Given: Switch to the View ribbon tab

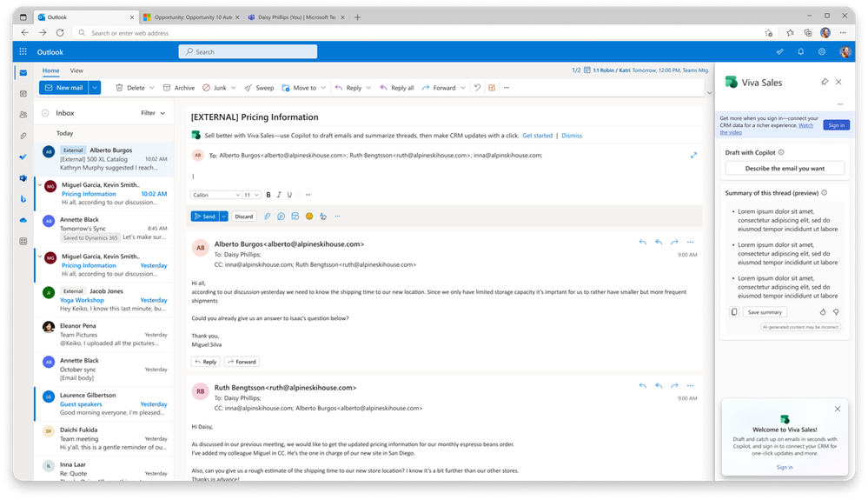Looking at the screenshot, I should 76,70.
